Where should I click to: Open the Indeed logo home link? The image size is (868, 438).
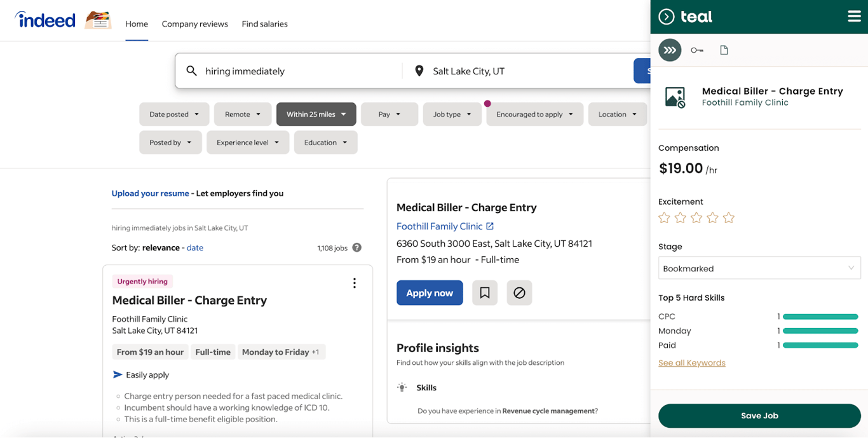tap(45, 20)
